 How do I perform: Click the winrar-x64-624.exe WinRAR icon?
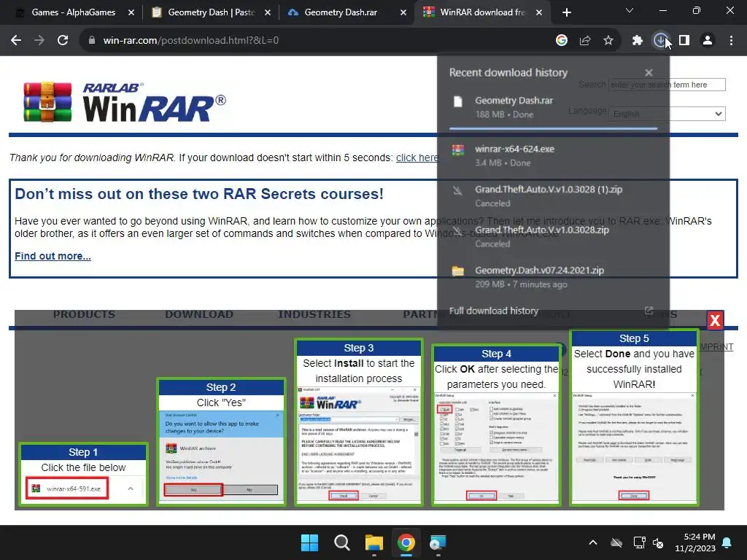click(x=458, y=150)
